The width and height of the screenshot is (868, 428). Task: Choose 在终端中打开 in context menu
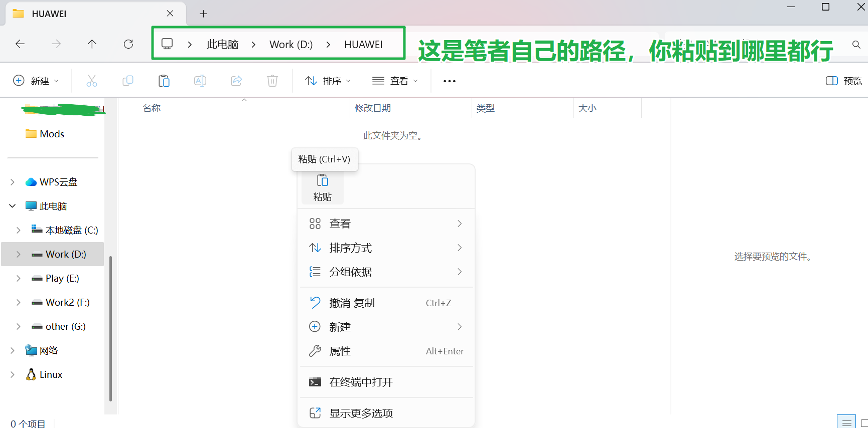386,382
